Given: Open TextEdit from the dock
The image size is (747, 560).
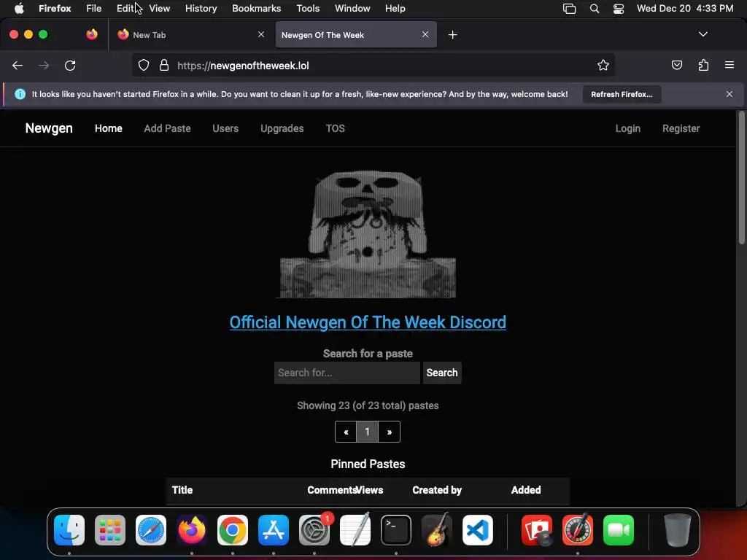Looking at the screenshot, I should [355, 530].
